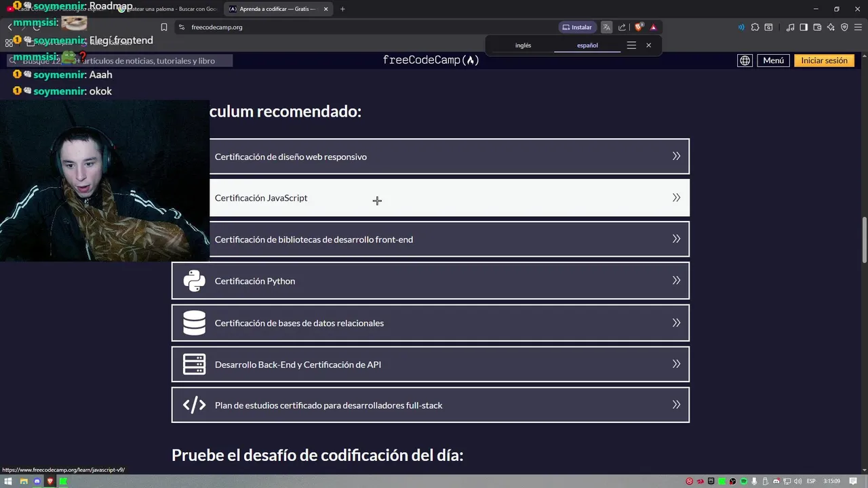Viewport: 868px width, 488px height.
Task: Click double chevron on JavaScript row
Action: pyautogui.click(x=676, y=197)
